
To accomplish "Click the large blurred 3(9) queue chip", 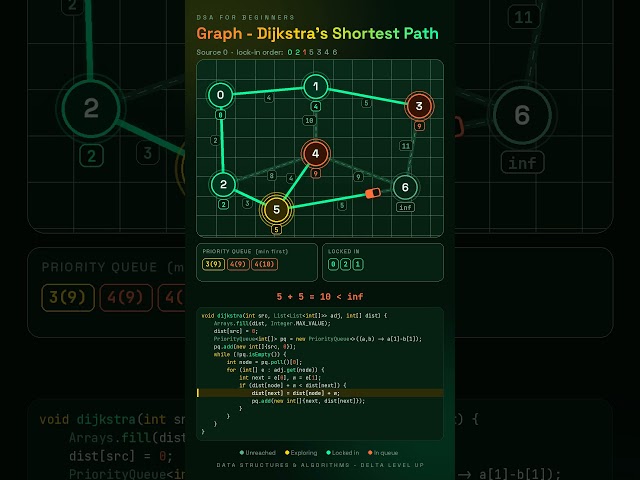I will [68, 298].
